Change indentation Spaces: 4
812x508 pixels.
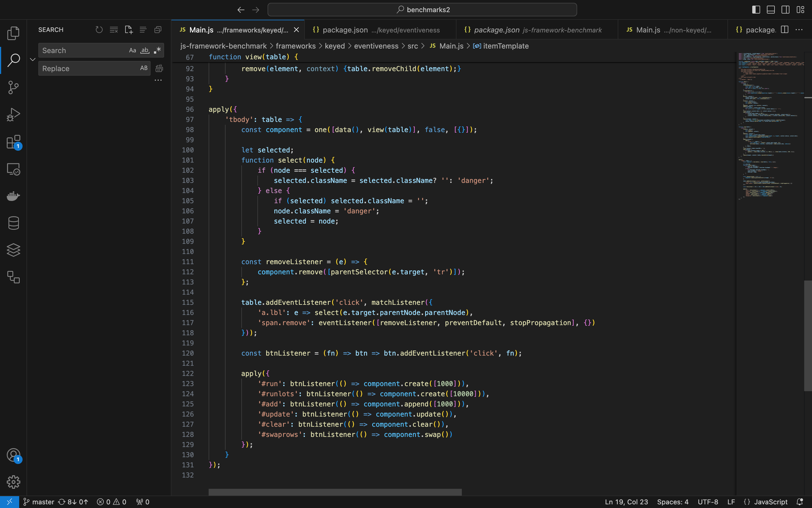(x=672, y=502)
